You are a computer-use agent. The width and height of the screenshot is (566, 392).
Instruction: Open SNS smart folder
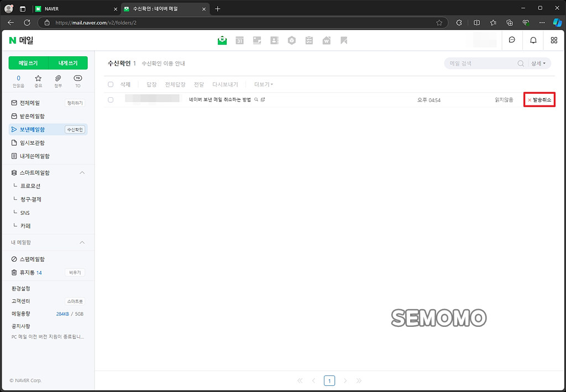click(x=25, y=213)
